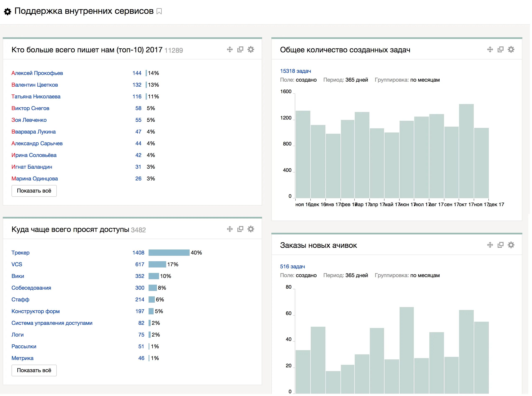Viewport: 532px width, 396px height.
Task: Open the Система управления доступами link
Action: [52, 323]
